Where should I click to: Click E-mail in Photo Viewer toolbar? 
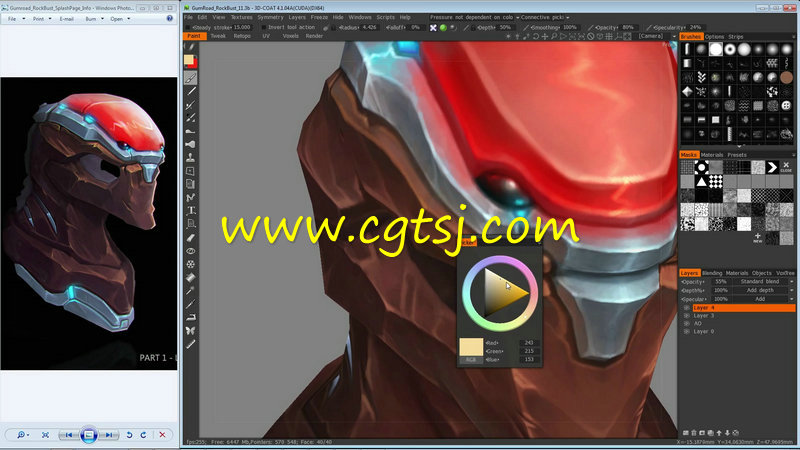click(66, 18)
